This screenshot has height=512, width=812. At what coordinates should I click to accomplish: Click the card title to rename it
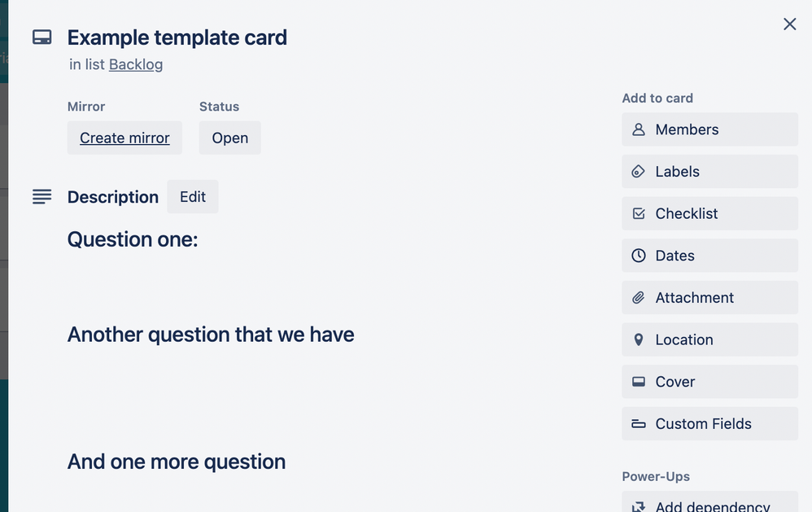point(177,37)
